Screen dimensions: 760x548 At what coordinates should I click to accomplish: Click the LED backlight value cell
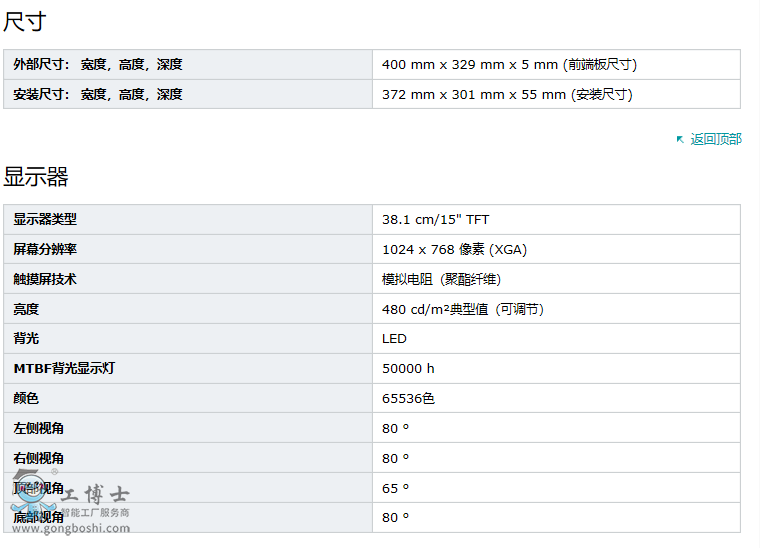pos(394,339)
